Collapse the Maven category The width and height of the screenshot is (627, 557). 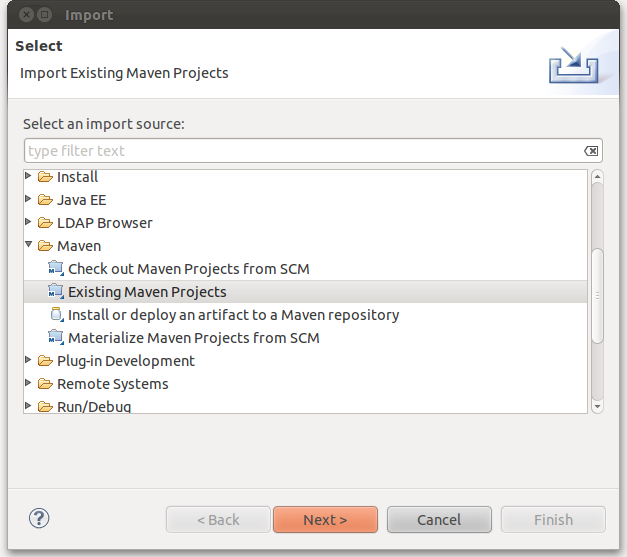[x=29, y=246]
